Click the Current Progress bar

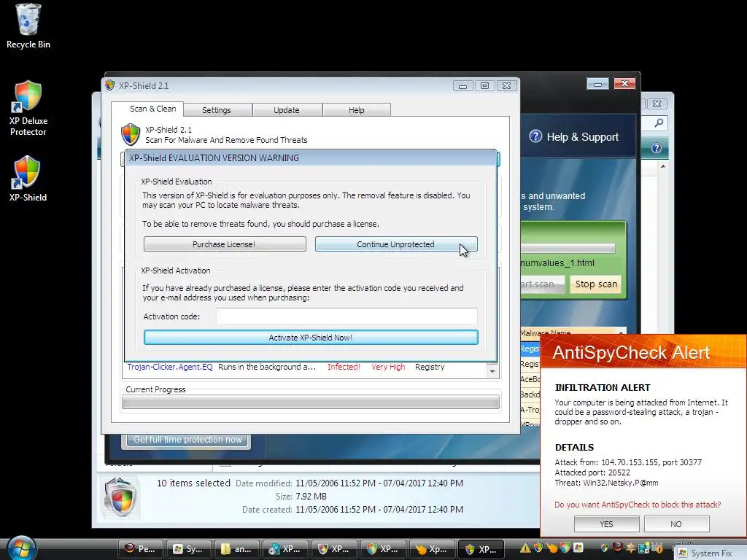pos(311,402)
